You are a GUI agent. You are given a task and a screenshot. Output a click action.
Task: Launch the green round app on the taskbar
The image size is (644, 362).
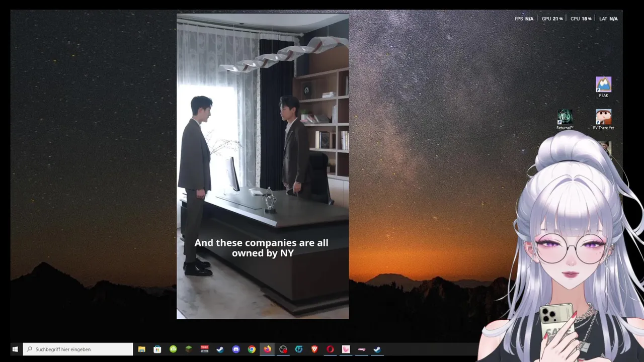pyautogui.click(x=173, y=349)
